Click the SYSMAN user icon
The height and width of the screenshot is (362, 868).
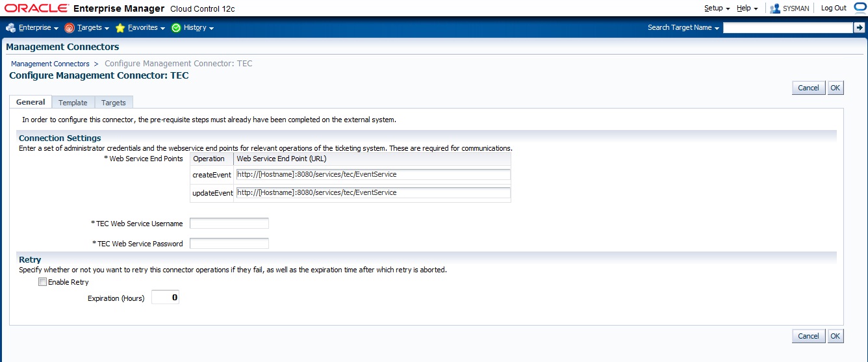(775, 8)
